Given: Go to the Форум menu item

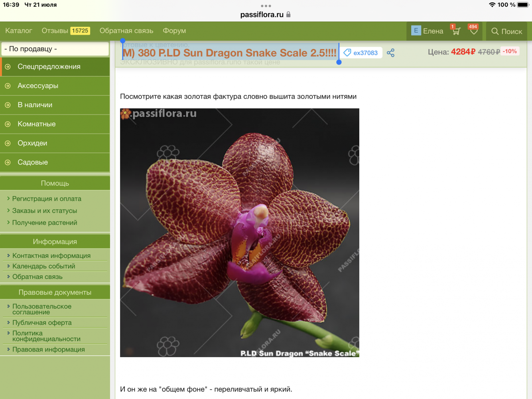Looking at the screenshot, I should (174, 31).
